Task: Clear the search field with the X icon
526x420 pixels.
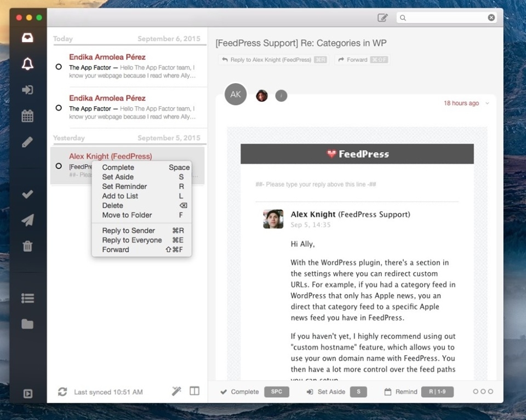Action: [491, 18]
